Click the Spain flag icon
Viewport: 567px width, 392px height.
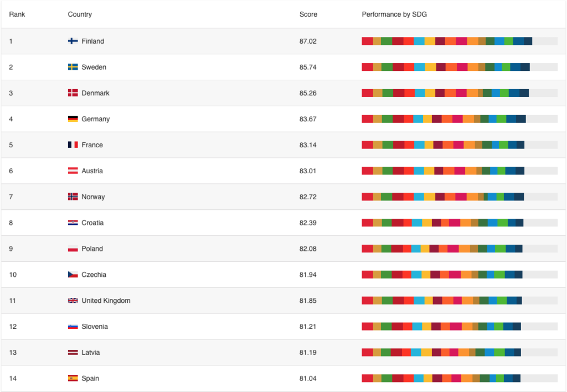72,378
